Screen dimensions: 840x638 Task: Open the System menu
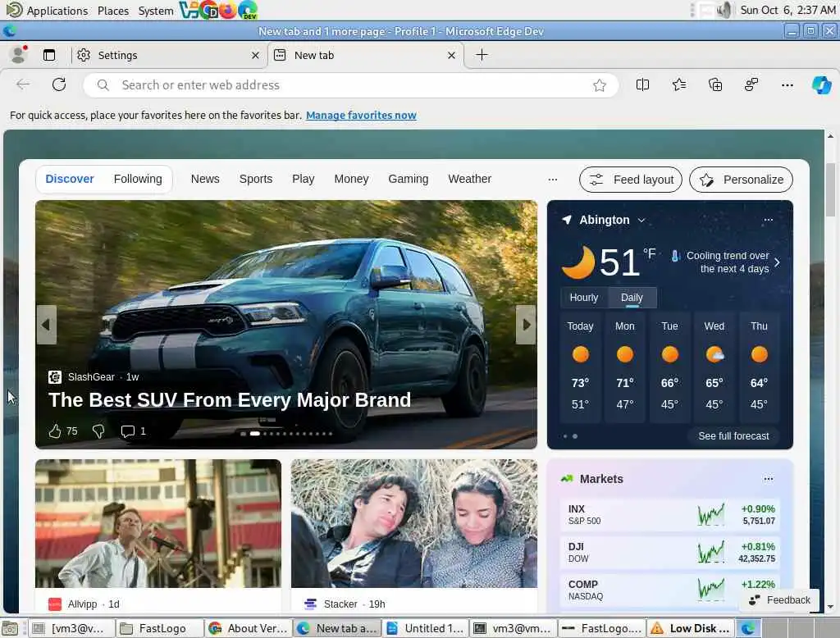click(156, 11)
